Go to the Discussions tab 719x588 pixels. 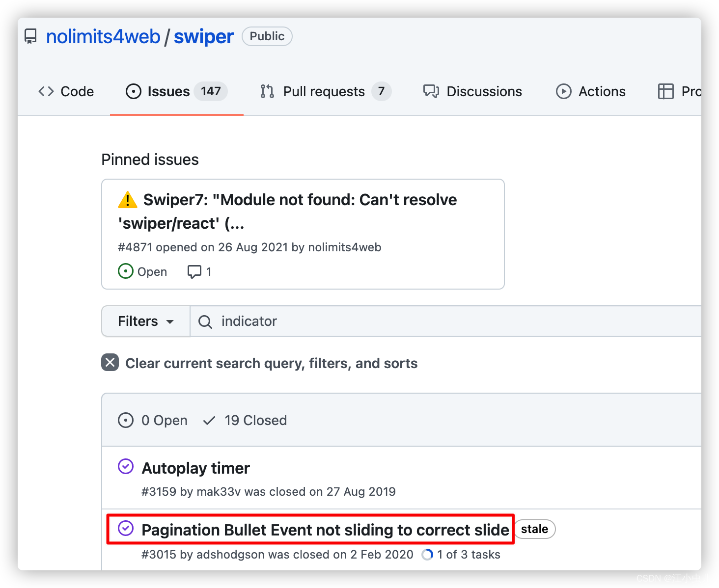pyautogui.click(x=472, y=91)
